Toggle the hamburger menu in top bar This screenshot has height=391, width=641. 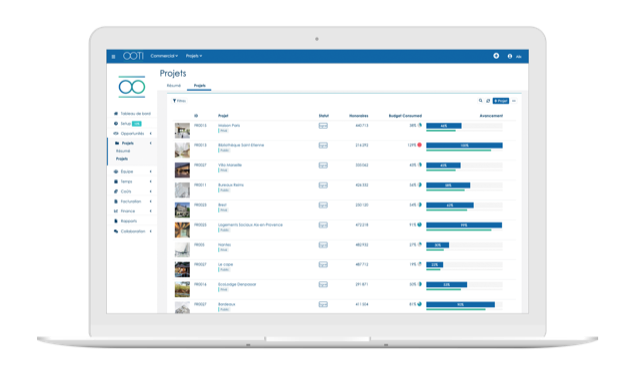[x=113, y=56]
